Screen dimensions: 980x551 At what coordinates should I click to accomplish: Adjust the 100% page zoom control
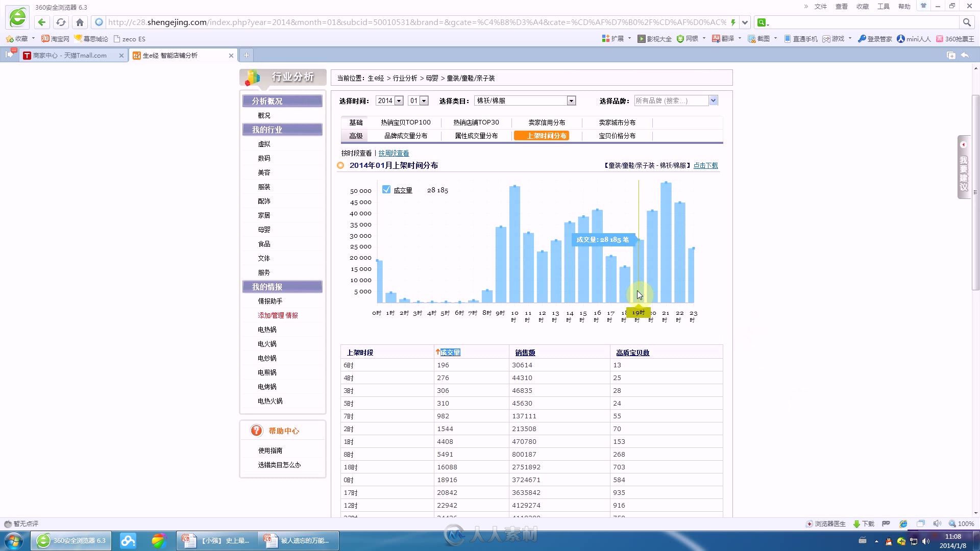(x=962, y=523)
